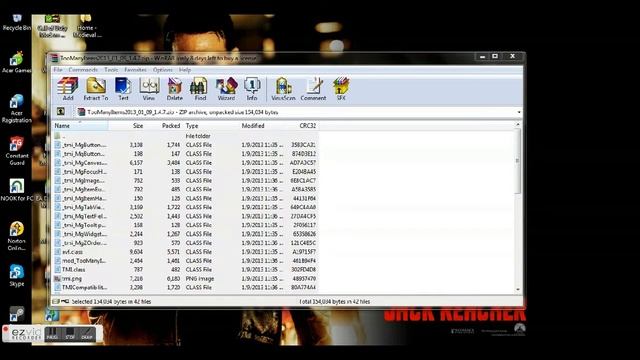Select the mod_TooMany class file row
Screen dimensions: 640x360
click(186, 261)
